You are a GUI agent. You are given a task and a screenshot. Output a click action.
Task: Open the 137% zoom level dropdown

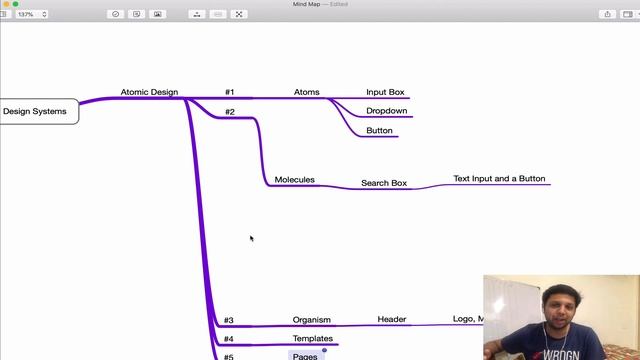pos(32,14)
